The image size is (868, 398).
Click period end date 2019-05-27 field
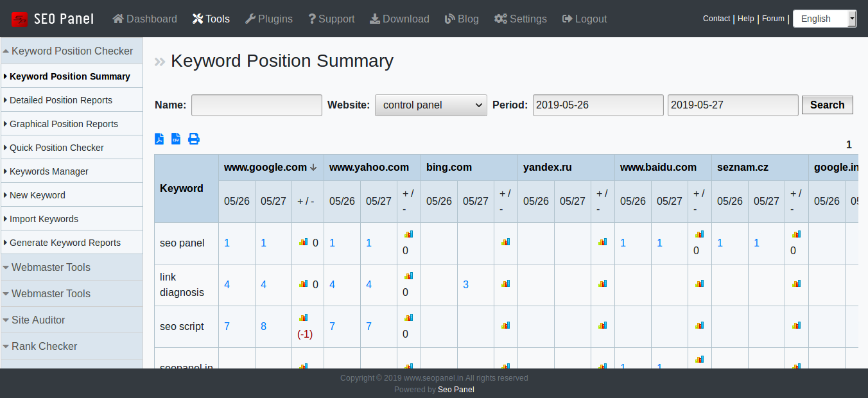[x=733, y=105]
